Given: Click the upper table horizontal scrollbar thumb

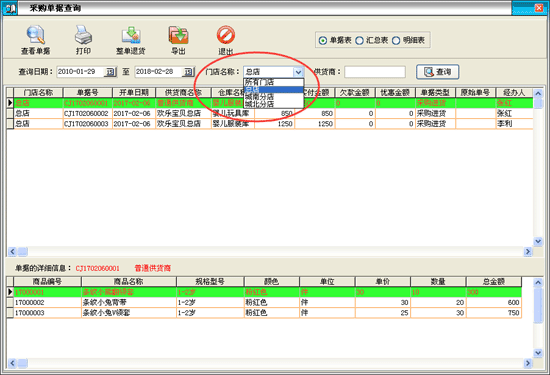Looking at the screenshot, I should coord(23,252).
